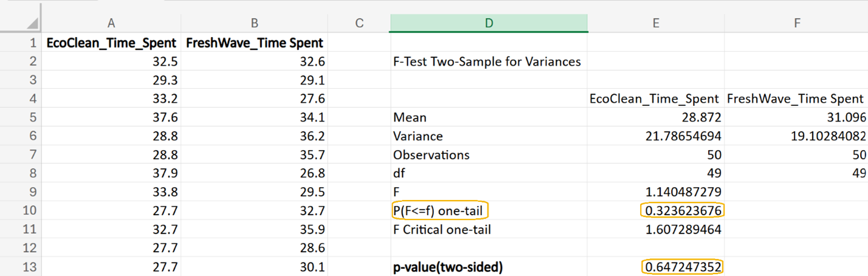The width and height of the screenshot is (868, 276).
Task: Click the F statistic value 1.140487279
Action: tap(682, 191)
